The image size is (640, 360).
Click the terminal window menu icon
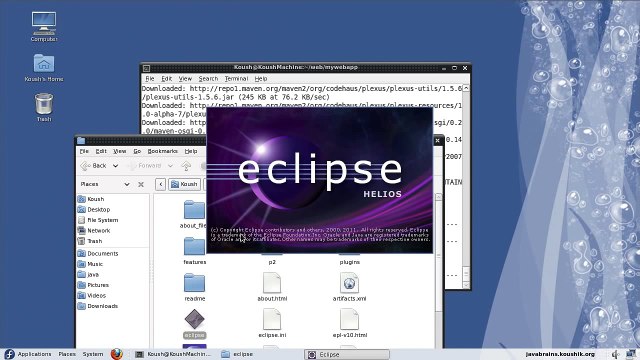coord(147,68)
